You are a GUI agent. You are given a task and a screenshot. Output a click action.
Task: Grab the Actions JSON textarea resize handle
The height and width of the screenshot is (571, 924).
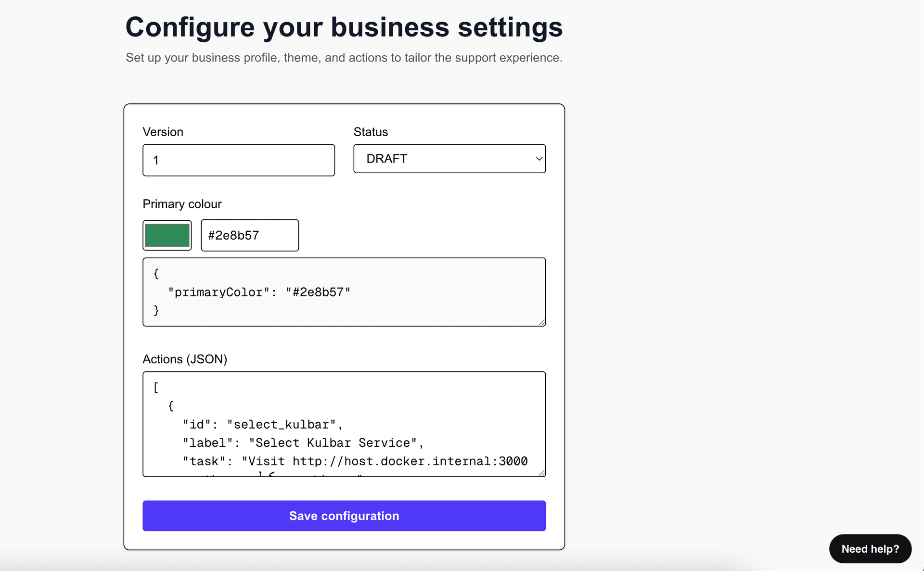(x=542, y=473)
